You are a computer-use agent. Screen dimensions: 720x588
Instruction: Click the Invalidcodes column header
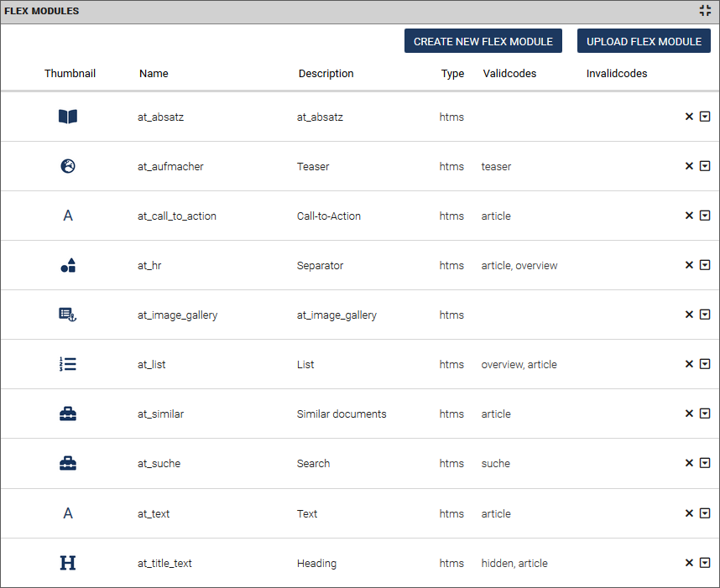(617, 74)
